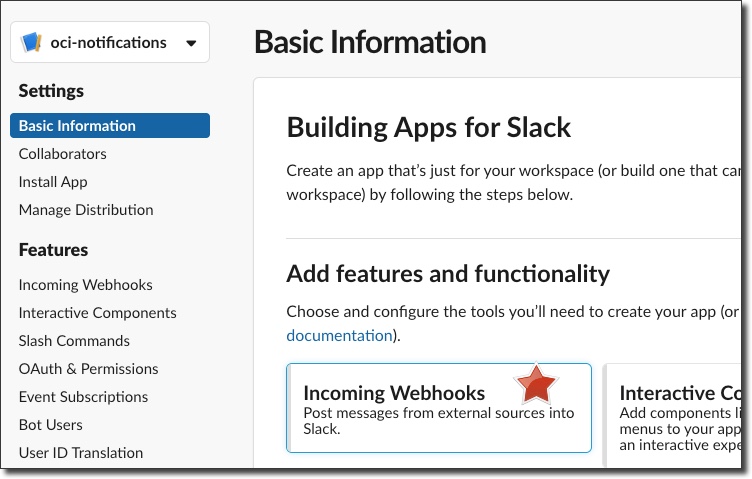Open Event Subscriptions page
752x479 pixels.
click(x=83, y=397)
